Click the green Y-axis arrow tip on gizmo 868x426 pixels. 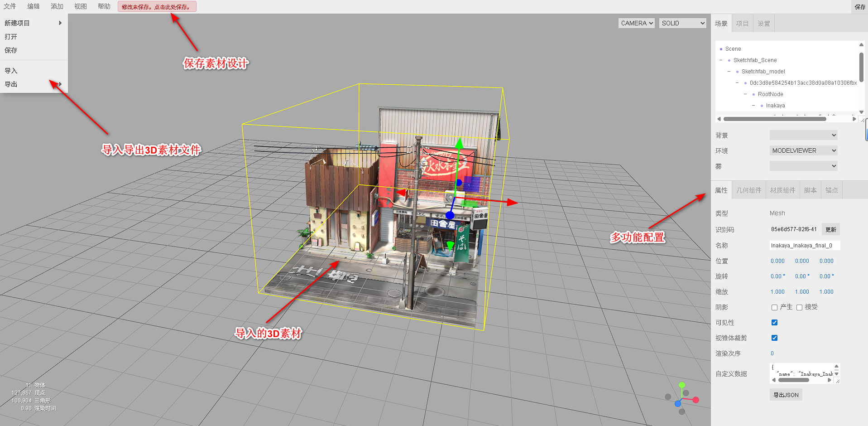(459, 143)
